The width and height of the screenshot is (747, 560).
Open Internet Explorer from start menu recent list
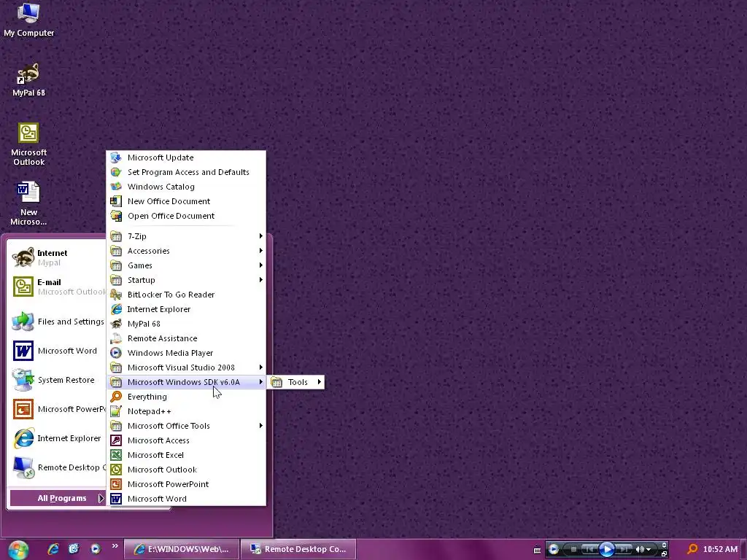click(57, 438)
